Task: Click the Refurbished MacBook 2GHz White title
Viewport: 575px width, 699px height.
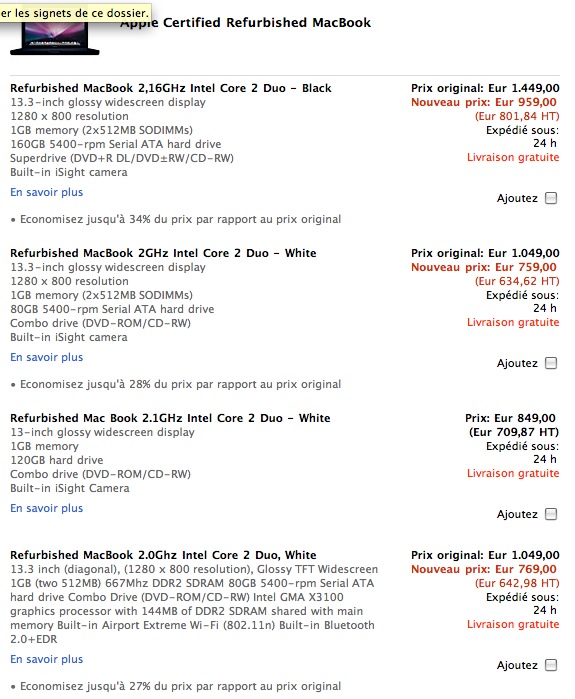Action: pyautogui.click(x=163, y=253)
